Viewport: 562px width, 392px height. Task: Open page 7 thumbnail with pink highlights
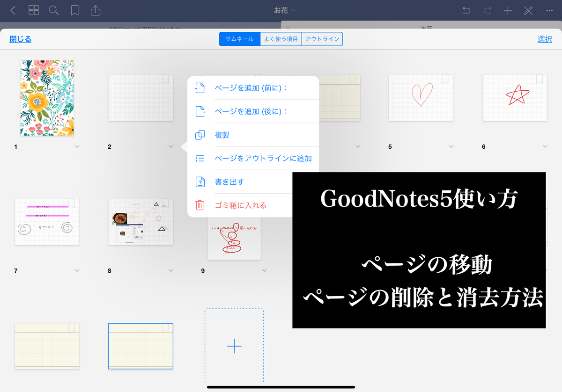[47, 222]
